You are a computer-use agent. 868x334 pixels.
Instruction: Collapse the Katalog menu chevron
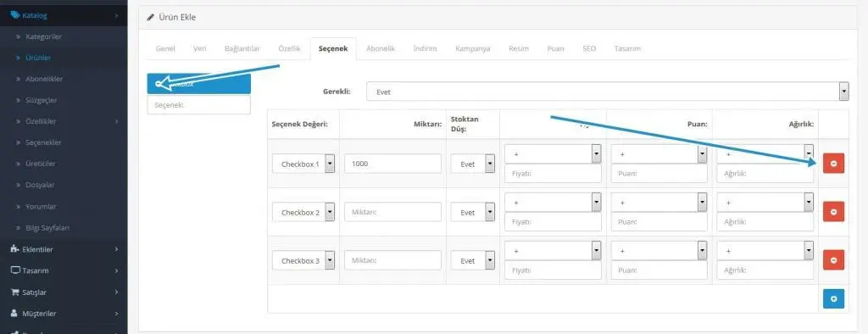click(116, 15)
